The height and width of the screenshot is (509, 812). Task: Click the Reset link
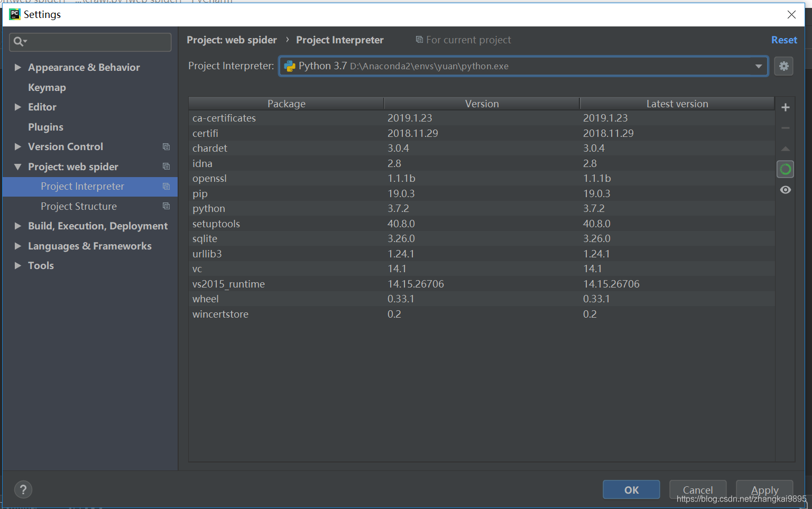point(784,40)
